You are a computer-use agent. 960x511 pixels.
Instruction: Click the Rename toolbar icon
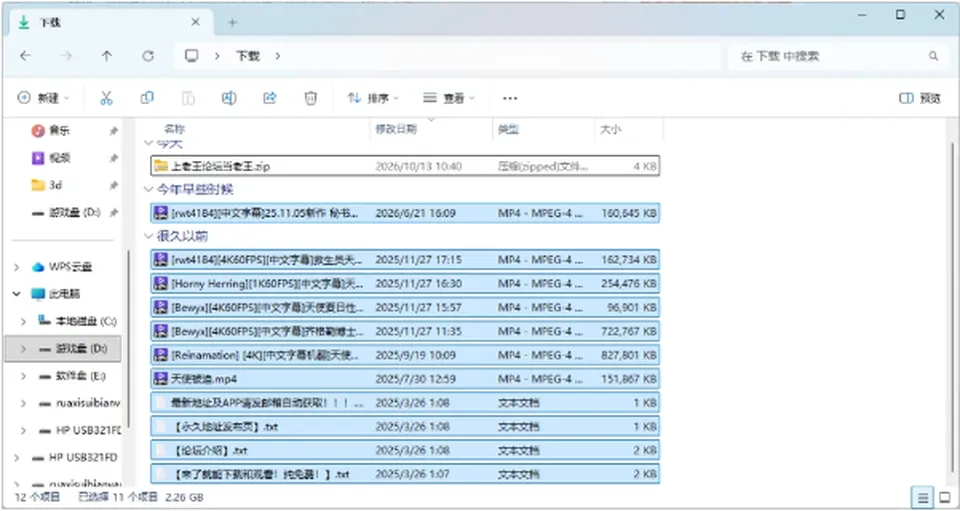coord(229,98)
